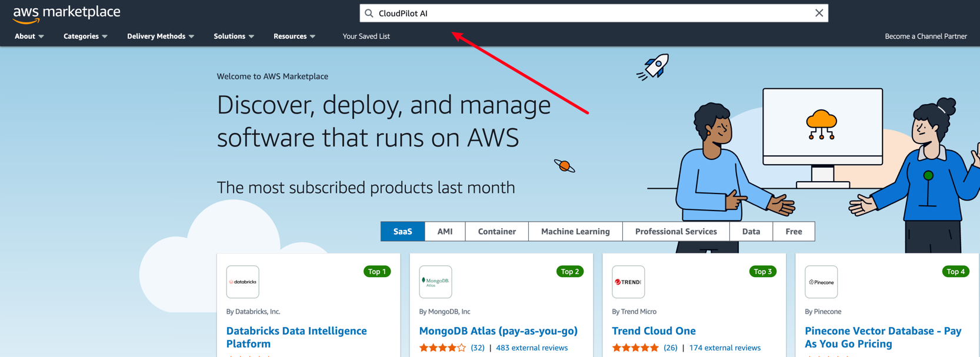Click 'Welcome to AWS Marketplace' text
Image resolution: width=980 pixels, height=357 pixels.
tap(272, 76)
